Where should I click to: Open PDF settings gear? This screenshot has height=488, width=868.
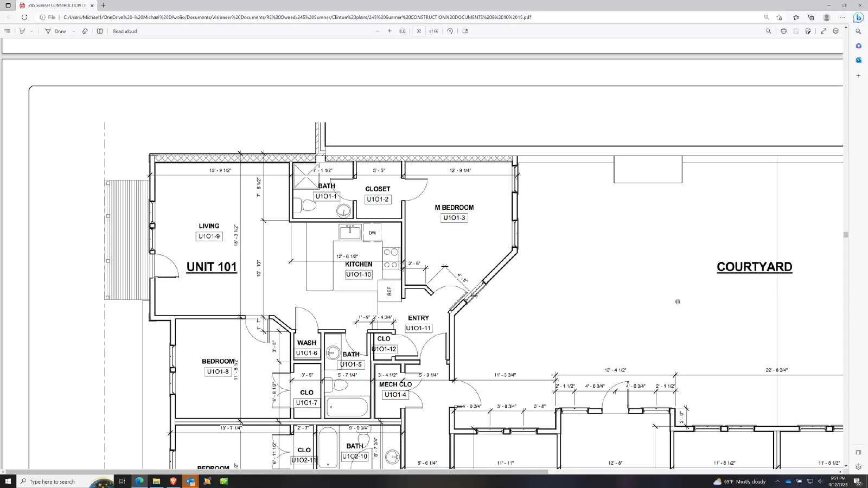[x=835, y=31]
